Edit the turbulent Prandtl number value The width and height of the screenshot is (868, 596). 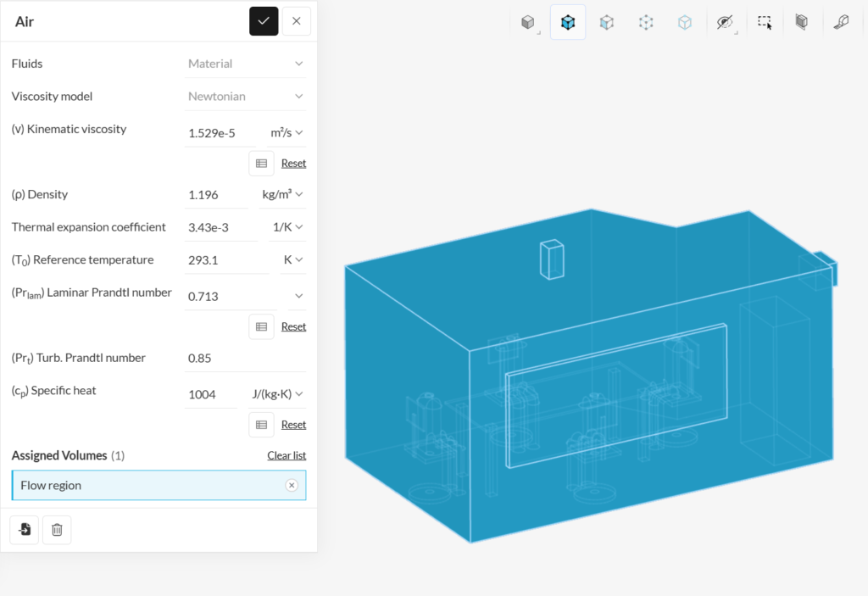pyautogui.click(x=245, y=359)
